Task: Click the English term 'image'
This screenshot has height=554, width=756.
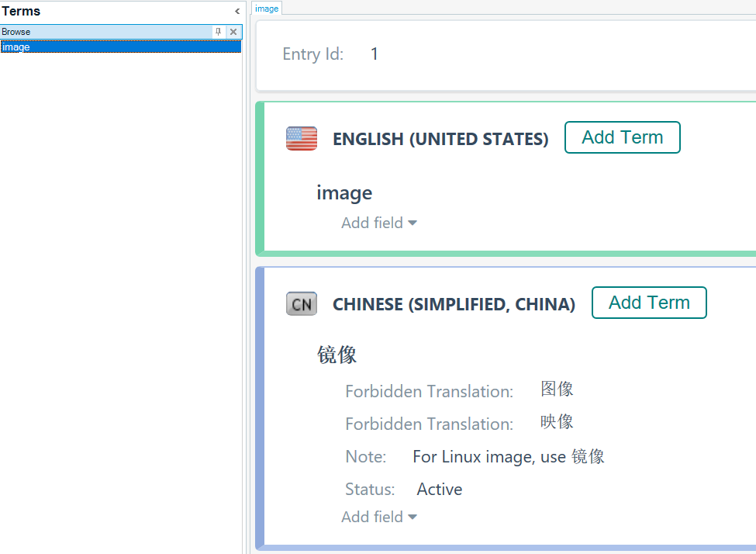Action: (x=344, y=193)
